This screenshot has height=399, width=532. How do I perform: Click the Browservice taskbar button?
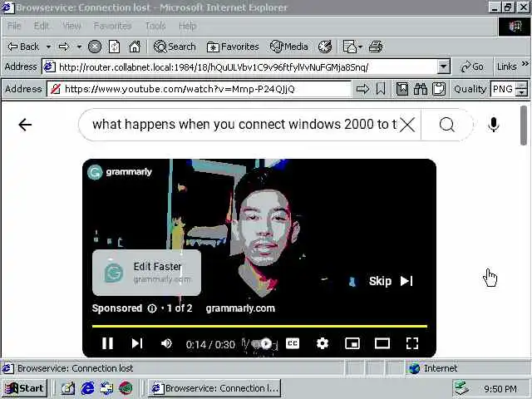pyautogui.click(x=214, y=388)
